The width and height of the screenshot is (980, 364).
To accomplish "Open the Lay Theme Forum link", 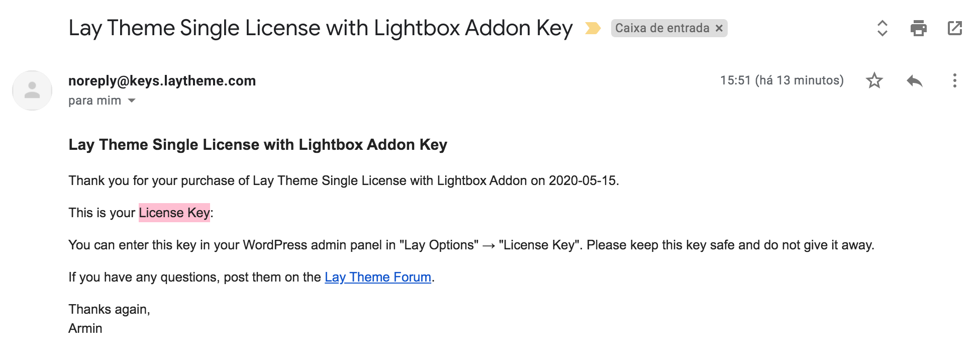I will coord(377,277).
